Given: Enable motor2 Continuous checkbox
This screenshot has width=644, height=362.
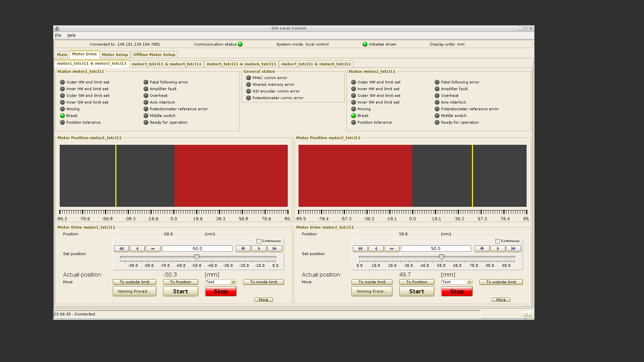Looking at the screenshot, I should (x=497, y=241).
